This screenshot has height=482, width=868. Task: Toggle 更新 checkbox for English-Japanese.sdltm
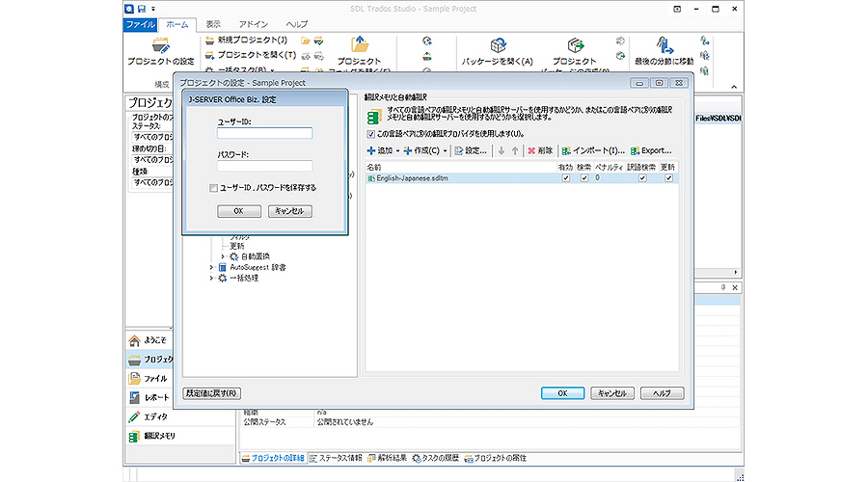coord(668,178)
